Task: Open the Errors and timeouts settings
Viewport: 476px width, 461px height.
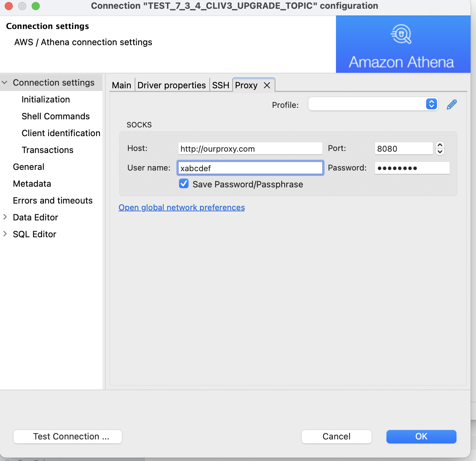Action: point(53,200)
